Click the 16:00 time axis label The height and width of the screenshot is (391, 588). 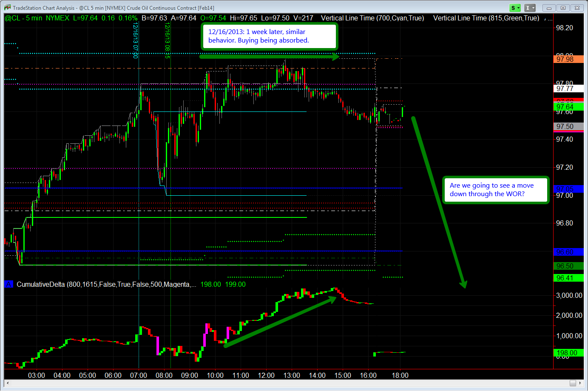368,375
